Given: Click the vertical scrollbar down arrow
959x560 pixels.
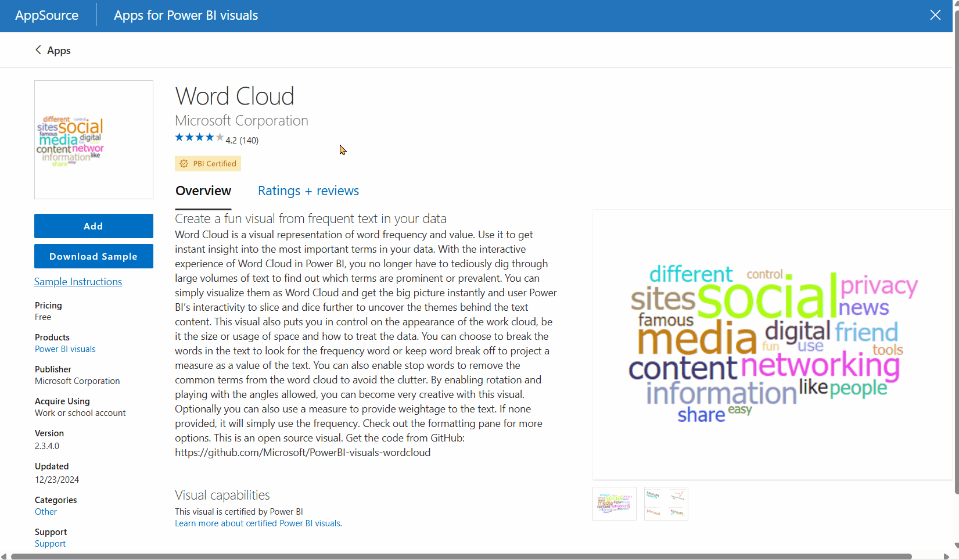Looking at the screenshot, I should (956, 545).
